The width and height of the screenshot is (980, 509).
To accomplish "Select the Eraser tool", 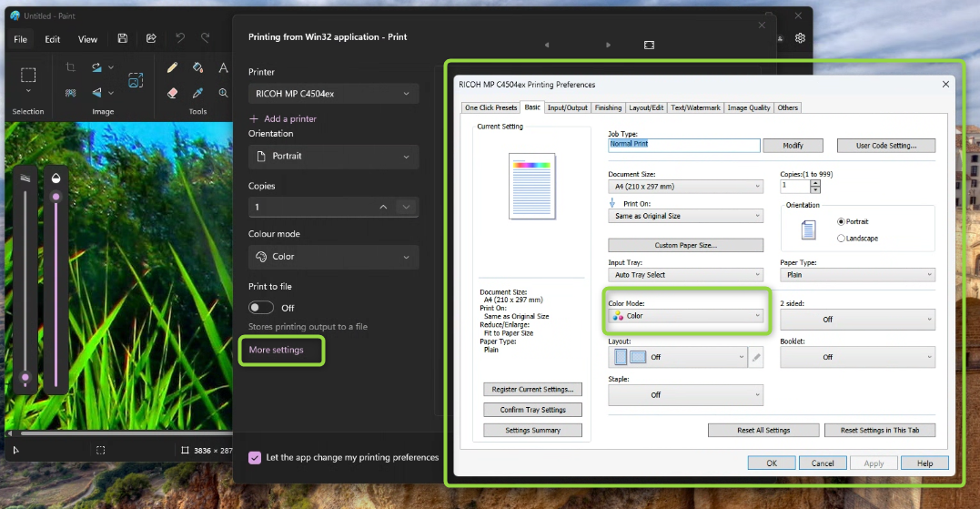I will tap(173, 93).
